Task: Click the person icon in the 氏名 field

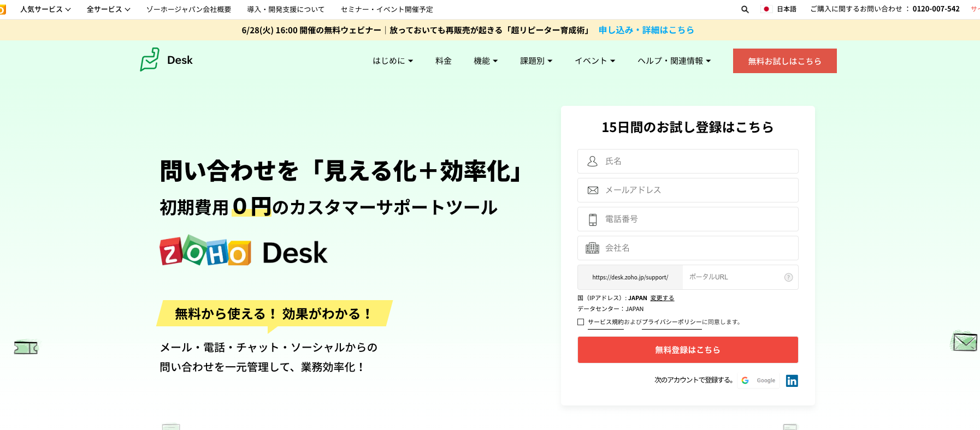Action: (x=592, y=161)
